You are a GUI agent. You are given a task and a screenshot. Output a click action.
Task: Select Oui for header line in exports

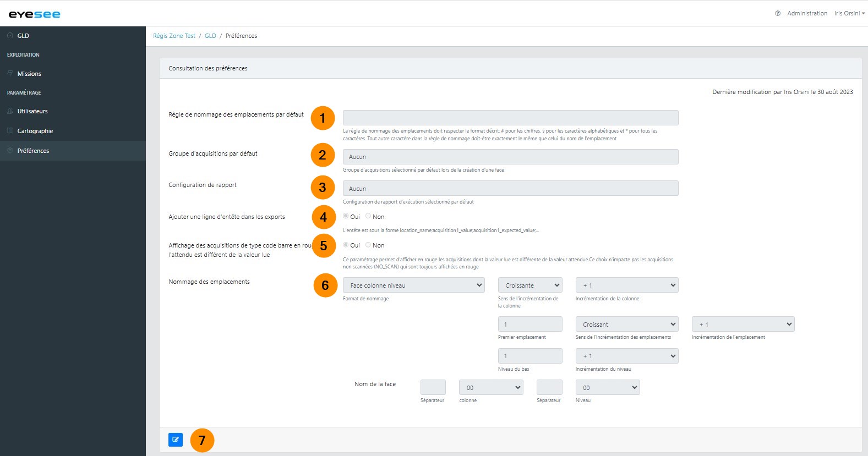pos(346,216)
